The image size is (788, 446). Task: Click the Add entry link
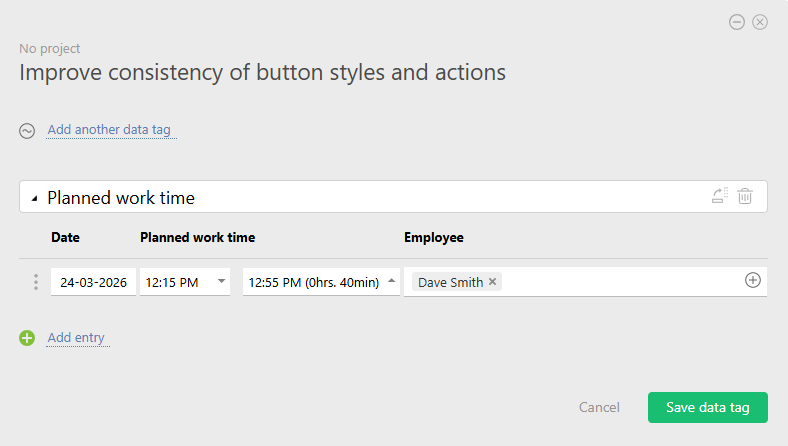pos(76,338)
